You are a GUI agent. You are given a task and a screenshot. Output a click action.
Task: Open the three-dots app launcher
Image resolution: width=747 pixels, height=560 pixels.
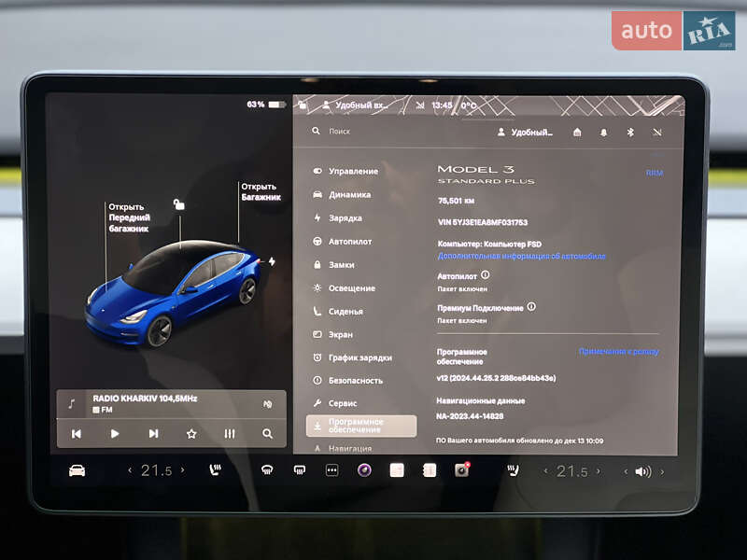pos(331,470)
